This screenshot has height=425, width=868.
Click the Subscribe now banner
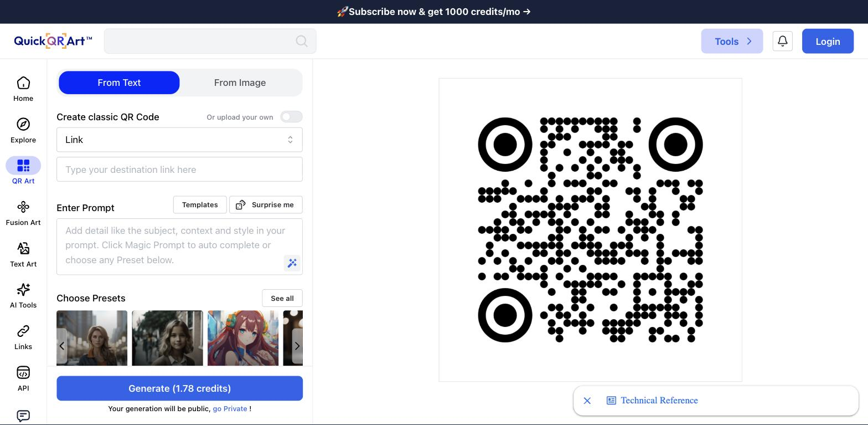(434, 12)
